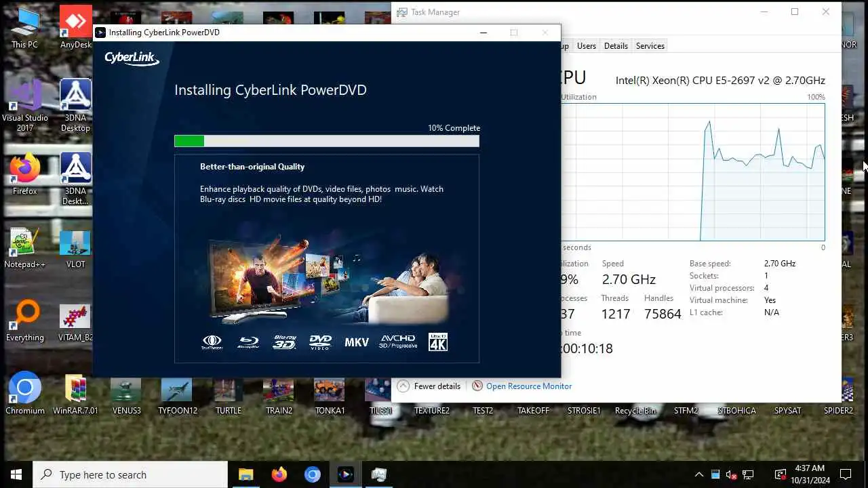Click the Task Manager taskbar button
The image size is (868, 488).
[x=378, y=474]
